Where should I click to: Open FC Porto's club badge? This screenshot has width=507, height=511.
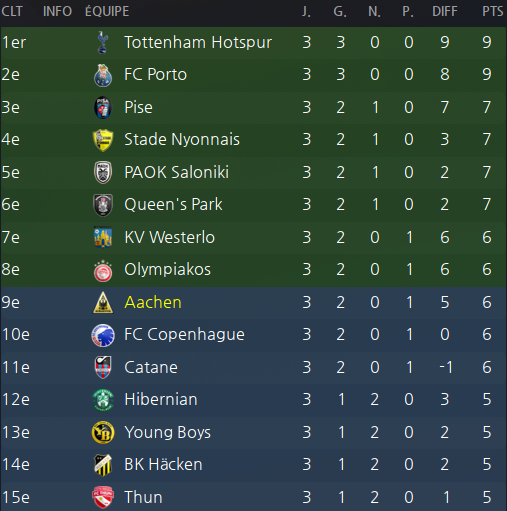103,75
